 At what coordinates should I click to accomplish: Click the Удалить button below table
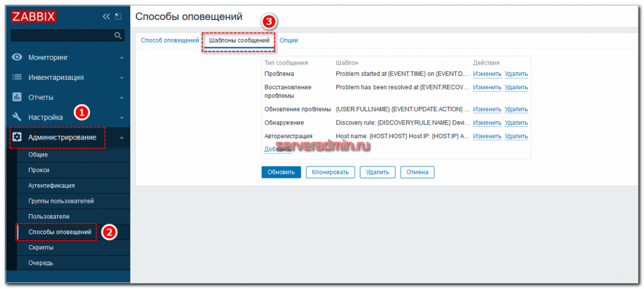(x=377, y=172)
